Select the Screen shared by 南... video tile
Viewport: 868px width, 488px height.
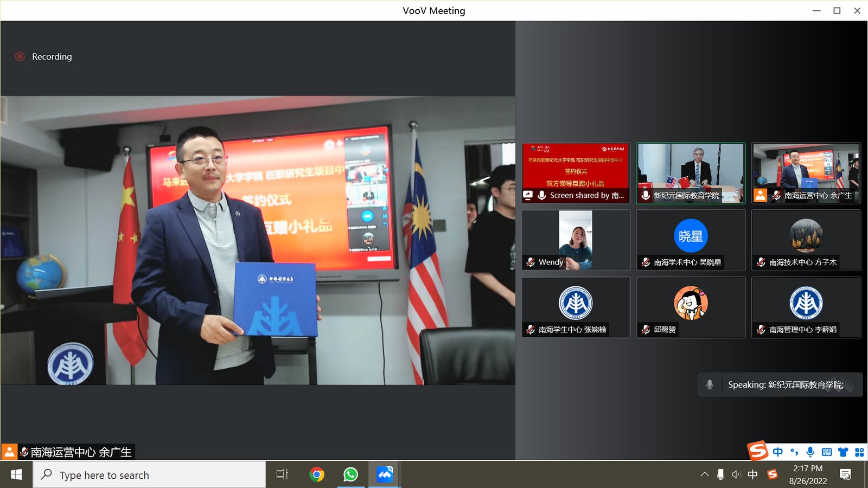tap(576, 173)
